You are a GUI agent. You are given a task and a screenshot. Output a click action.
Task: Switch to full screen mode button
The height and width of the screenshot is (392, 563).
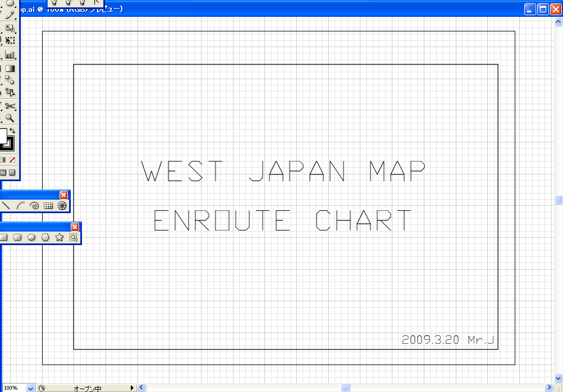(12, 173)
